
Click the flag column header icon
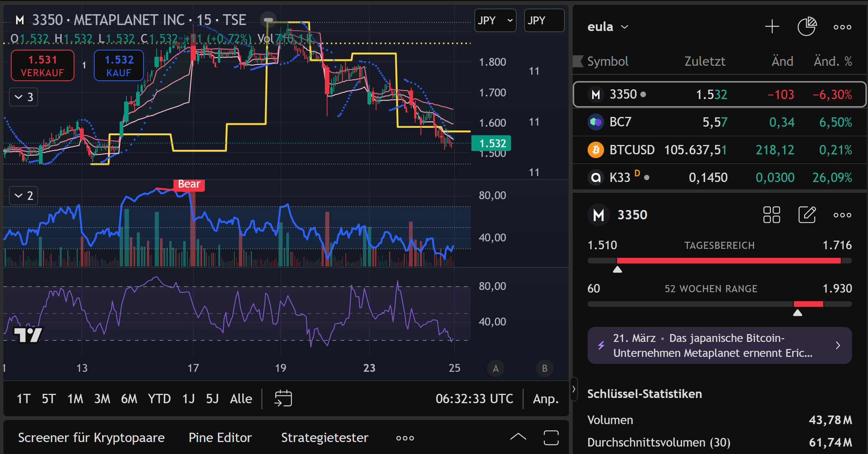pyautogui.click(x=578, y=61)
